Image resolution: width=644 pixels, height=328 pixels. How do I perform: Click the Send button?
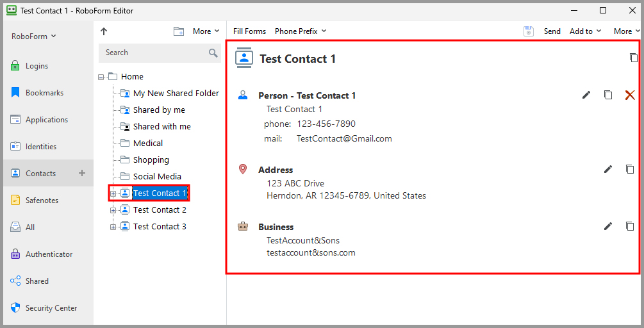pyautogui.click(x=552, y=31)
